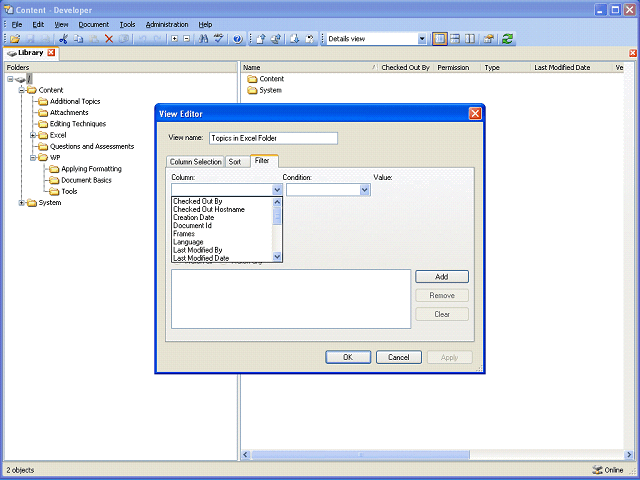Viewport: 640px width, 480px height.
Task: Click the Expand plus toolbar icon
Action: 175,39
